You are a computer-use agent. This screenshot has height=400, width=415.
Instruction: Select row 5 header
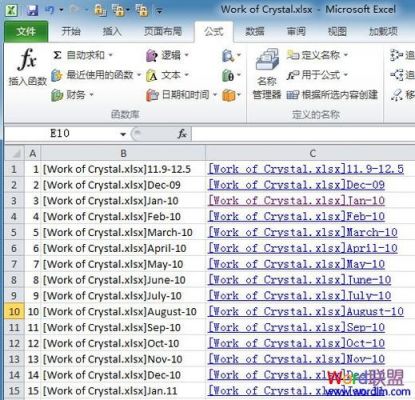pyautogui.click(x=14, y=232)
